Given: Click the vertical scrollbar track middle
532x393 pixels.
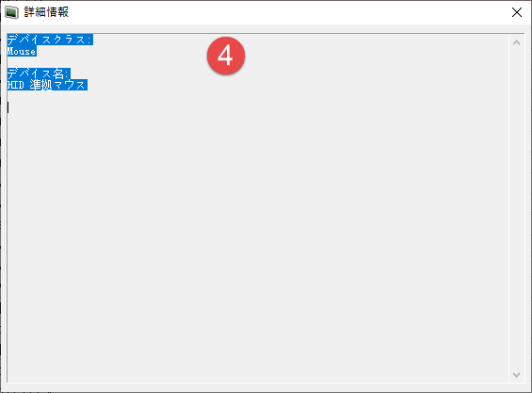Looking at the screenshot, I should point(516,208).
